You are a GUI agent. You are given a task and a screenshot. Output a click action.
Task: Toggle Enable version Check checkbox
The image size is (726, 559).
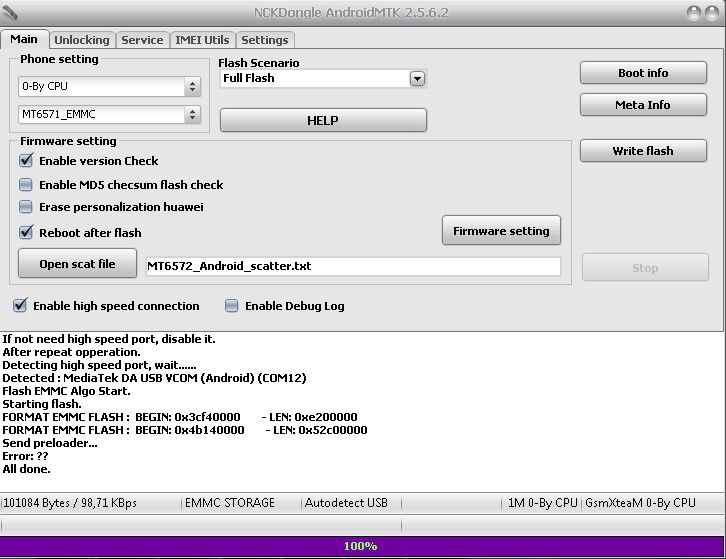26,161
